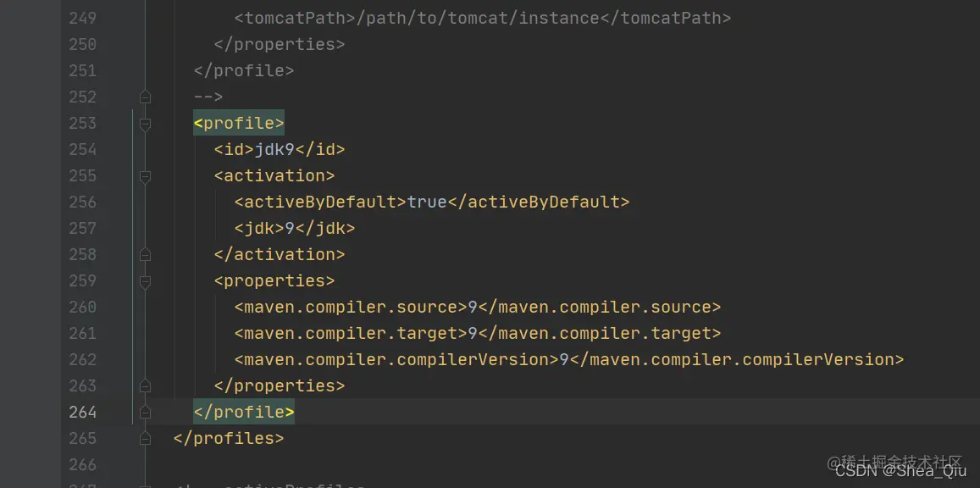
Task: Click the <properties> opening tag on line 259
Action: pos(274,281)
